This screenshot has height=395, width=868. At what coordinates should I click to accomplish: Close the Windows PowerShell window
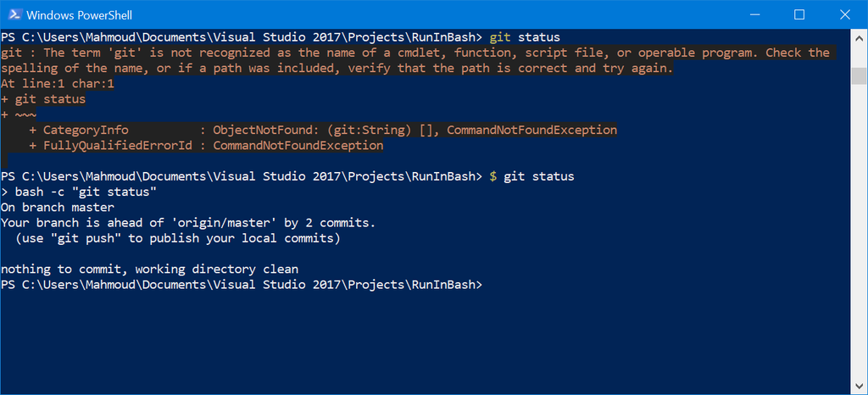pos(845,14)
